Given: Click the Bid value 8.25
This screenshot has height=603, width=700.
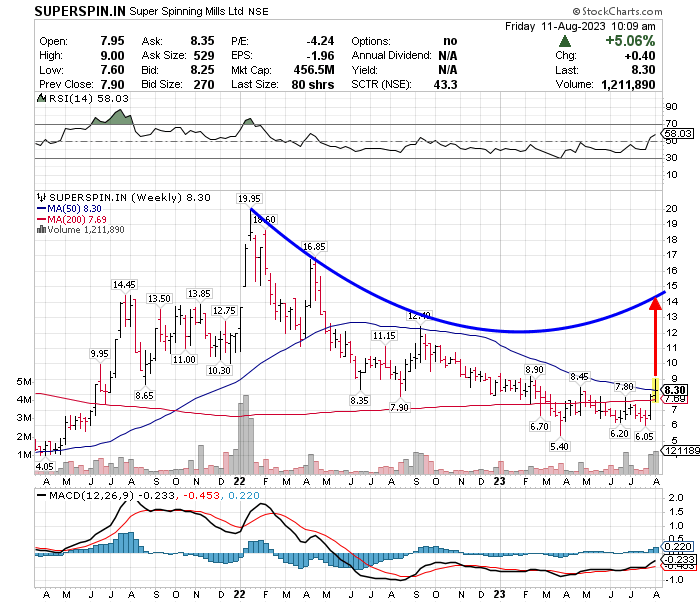Looking at the screenshot, I should point(203,70).
